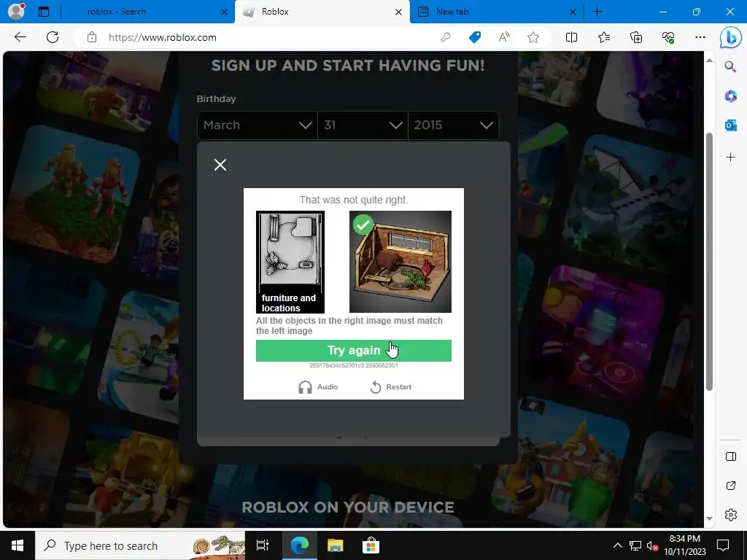Screen dimensions: 747x560
Task: Go back with the browser back arrow
Action: [20, 37]
